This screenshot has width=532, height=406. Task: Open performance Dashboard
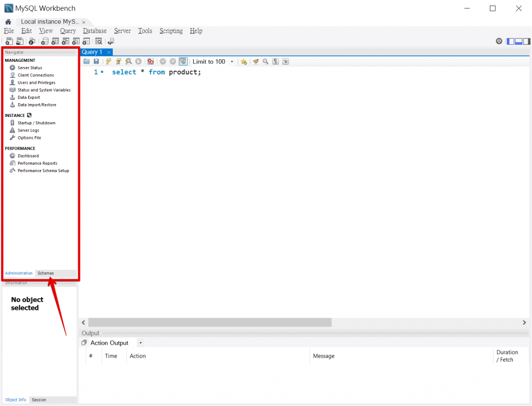28,156
